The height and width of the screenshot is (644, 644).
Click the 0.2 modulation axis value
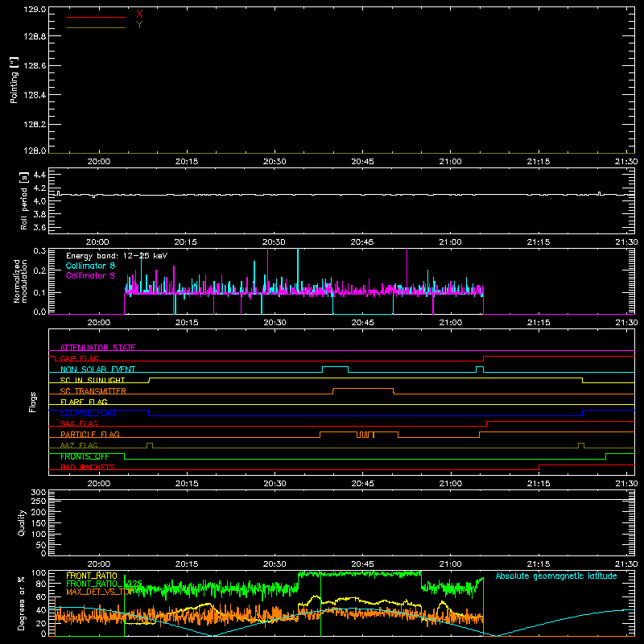39,270
